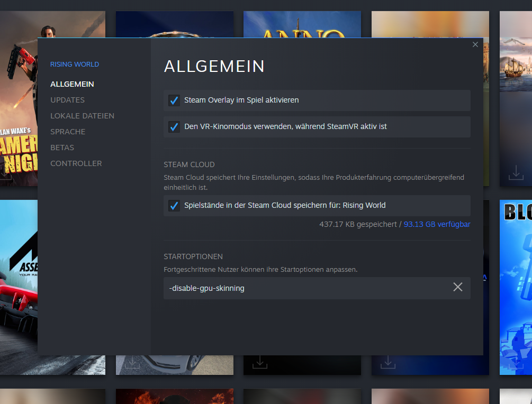Click download icon on the sailing ship tile
Viewport: 532px width, 404px height.
[x=515, y=172]
